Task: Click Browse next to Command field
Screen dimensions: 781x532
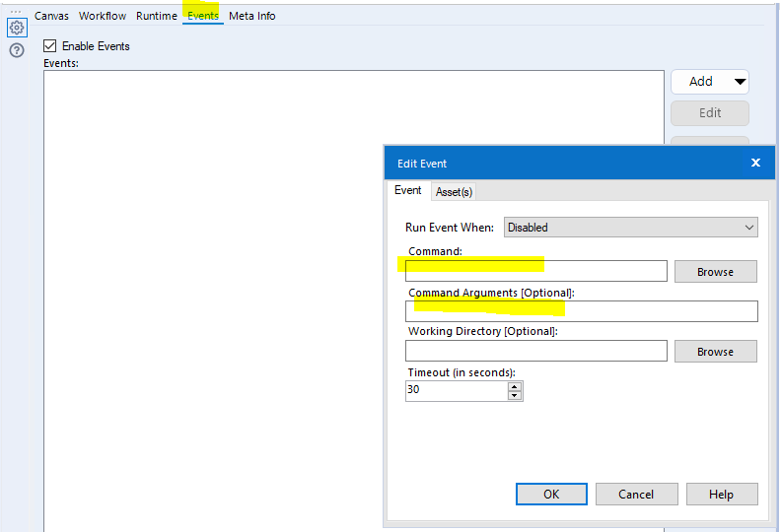Action: pyautogui.click(x=715, y=272)
